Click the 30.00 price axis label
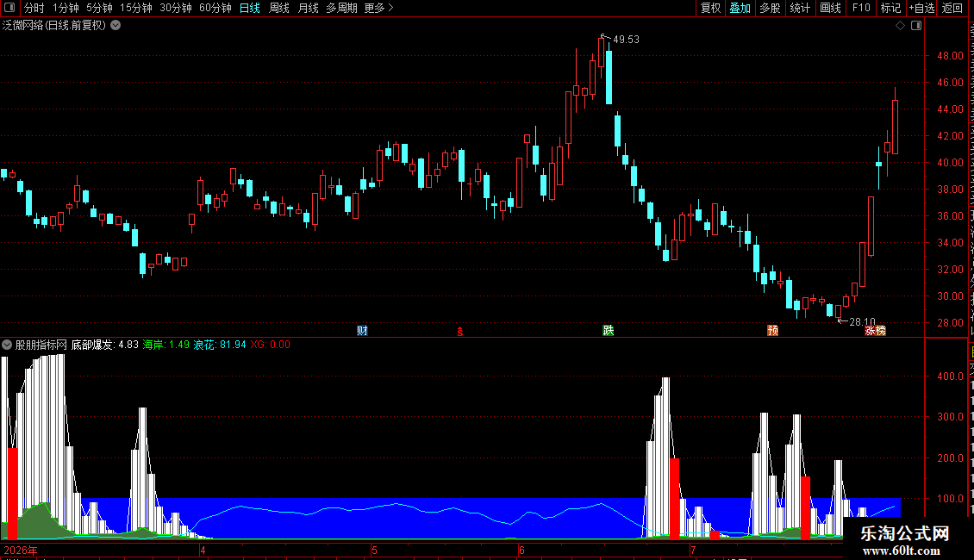The image size is (974, 560). click(950, 296)
